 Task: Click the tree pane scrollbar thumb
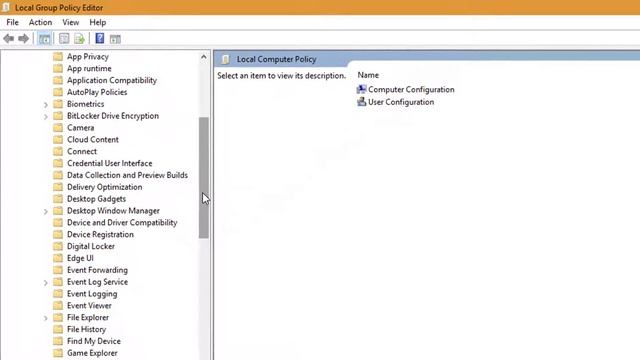204,178
